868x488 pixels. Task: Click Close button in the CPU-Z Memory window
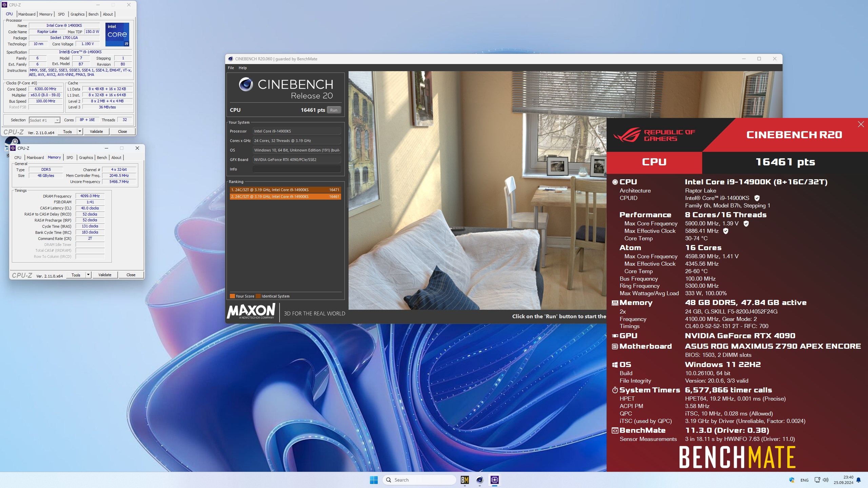pyautogui.click(x=131, y=275)
